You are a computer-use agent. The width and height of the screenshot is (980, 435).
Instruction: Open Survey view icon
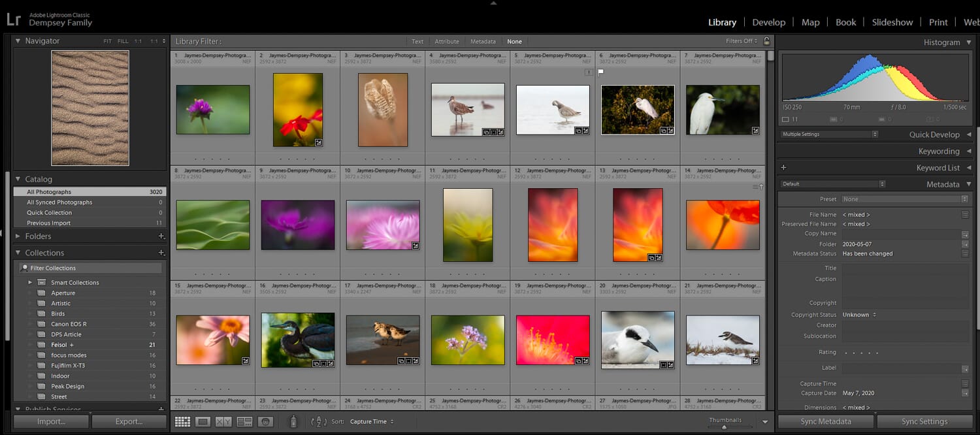[244, 422]
